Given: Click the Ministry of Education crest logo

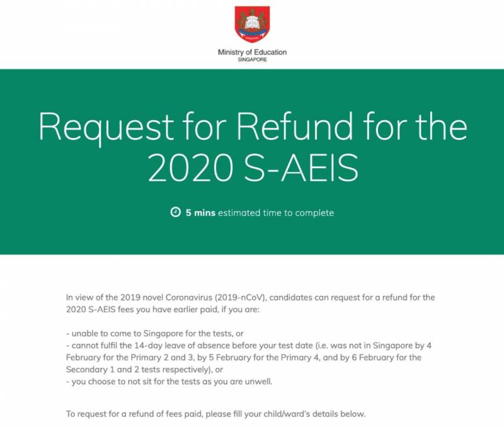Looking at the screenshot, I should 252,25.
